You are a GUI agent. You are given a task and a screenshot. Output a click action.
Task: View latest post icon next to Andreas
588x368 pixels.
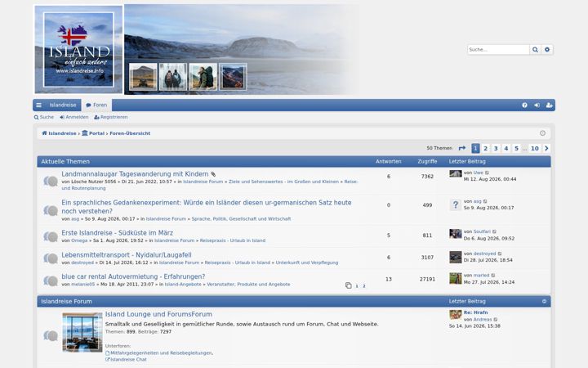[496, 320]
